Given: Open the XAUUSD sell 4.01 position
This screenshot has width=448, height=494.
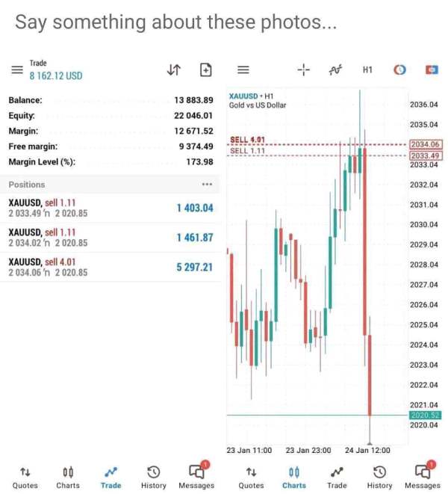Looking at the screenshot, I should [111, 267].
